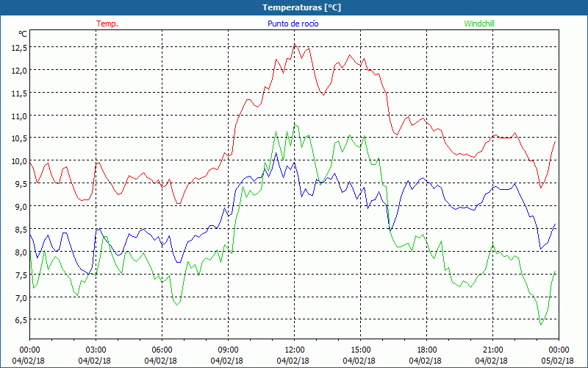Click the chart title Temperaturas [°C]
The height and width of the screenshot is (368, 588).
pyautogui.click(x=301, y=7)
